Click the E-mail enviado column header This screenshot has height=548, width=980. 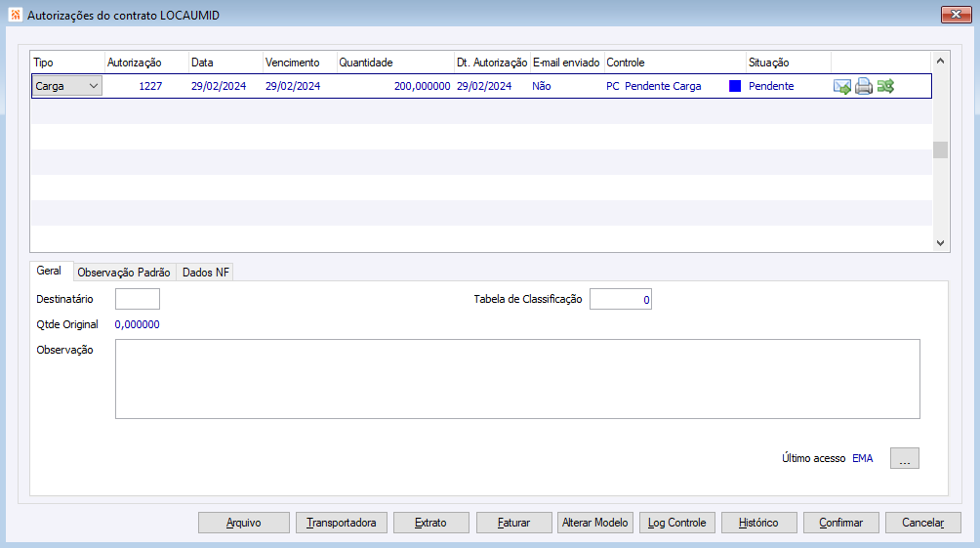click(567, 63)
